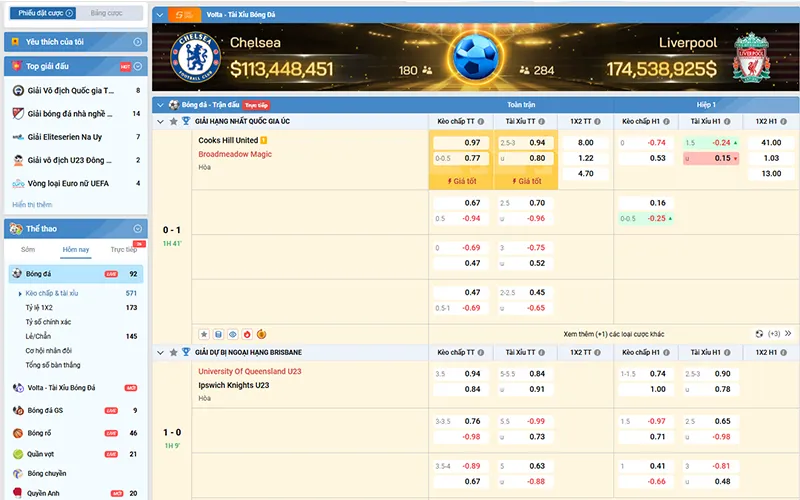Expand more markets with the double chevron
The image size is (800, 500).
788,334
